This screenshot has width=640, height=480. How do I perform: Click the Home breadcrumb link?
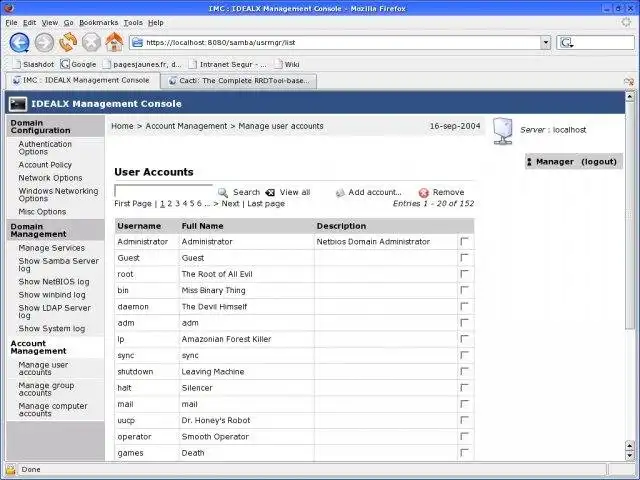pos(122,126)
